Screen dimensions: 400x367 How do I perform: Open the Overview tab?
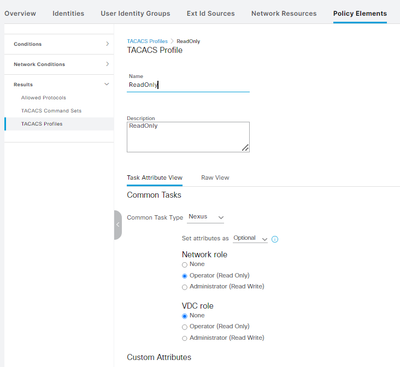point(20,14)
